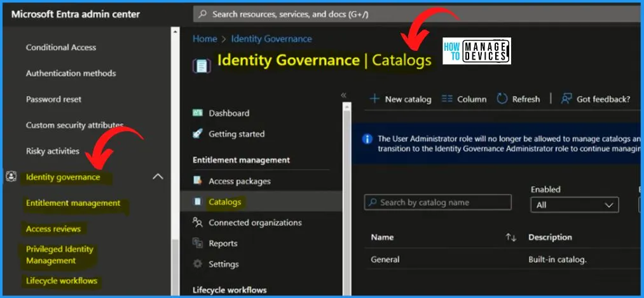Collapse the Identity governance section chevron
The width and height of the screenshot is (644, 298).
tap(158, 177)
